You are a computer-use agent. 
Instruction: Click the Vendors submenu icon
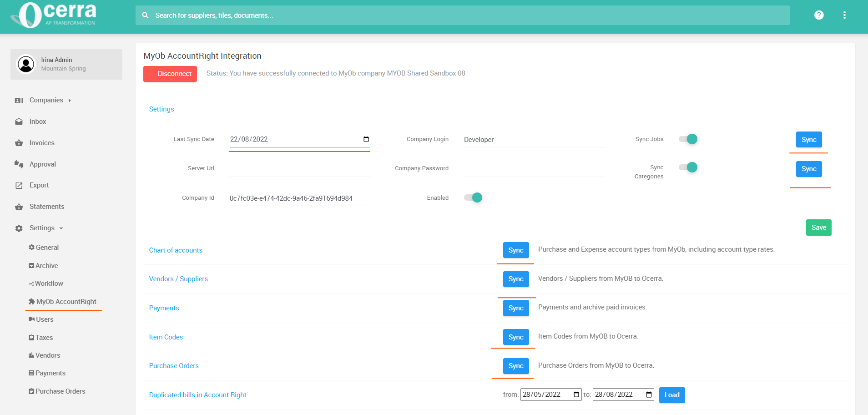click(x=31, y=355)
